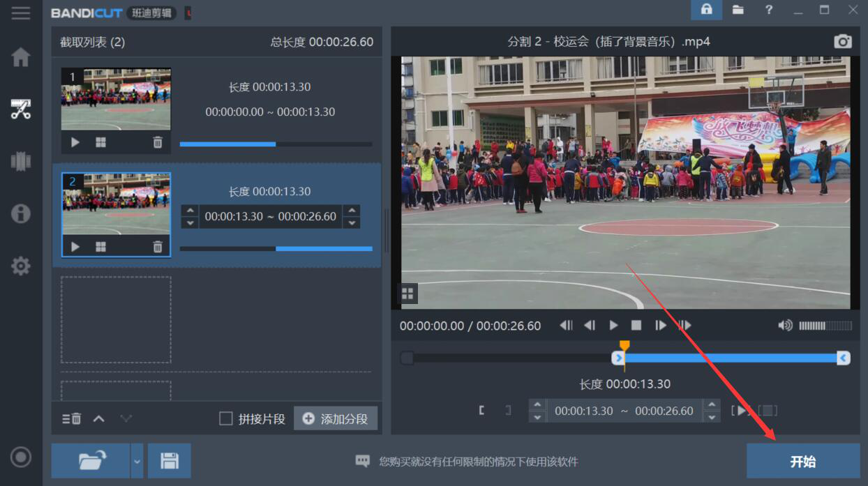Click the 添加分段 add segment button
This screenshot has height=486, width=868.
pos(336,419)
